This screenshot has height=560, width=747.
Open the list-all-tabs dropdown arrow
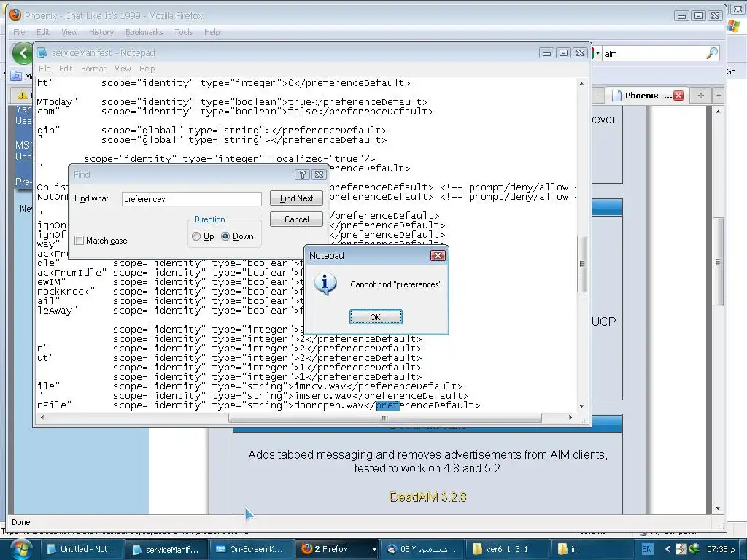(x=718, y=96)
